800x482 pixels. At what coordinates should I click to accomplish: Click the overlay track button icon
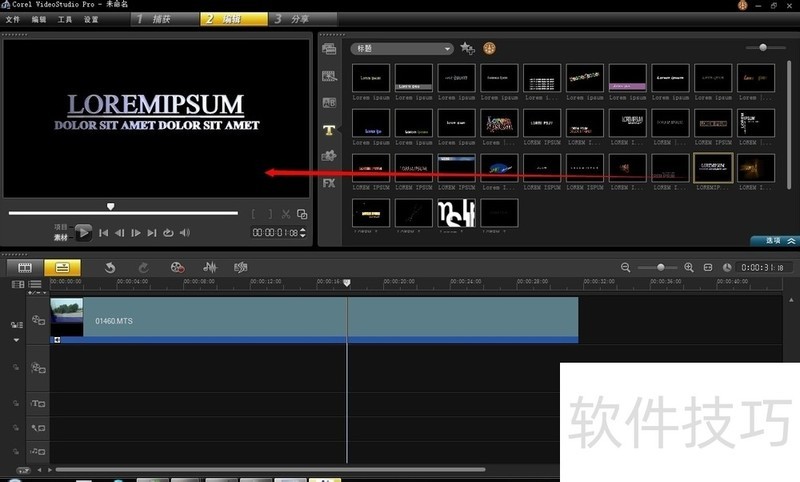38,368
